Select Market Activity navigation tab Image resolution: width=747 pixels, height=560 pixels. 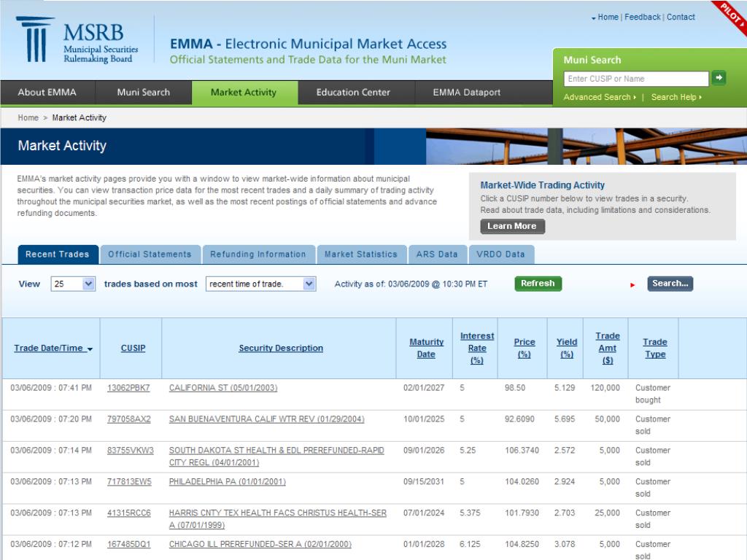(x=244, y=93)
